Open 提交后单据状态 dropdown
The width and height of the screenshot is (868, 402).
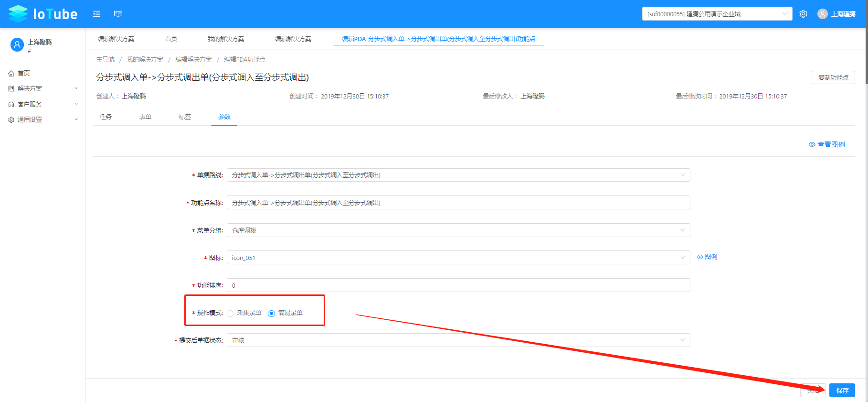(x=458, y=340)
